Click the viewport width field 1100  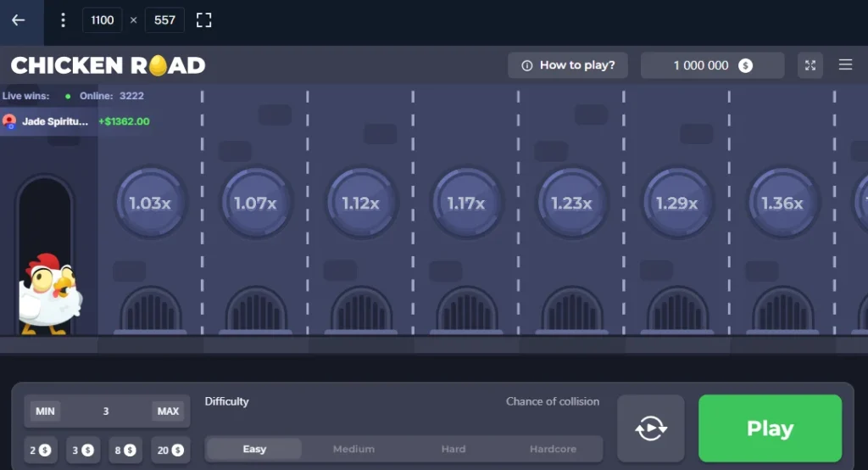(103, 20)
